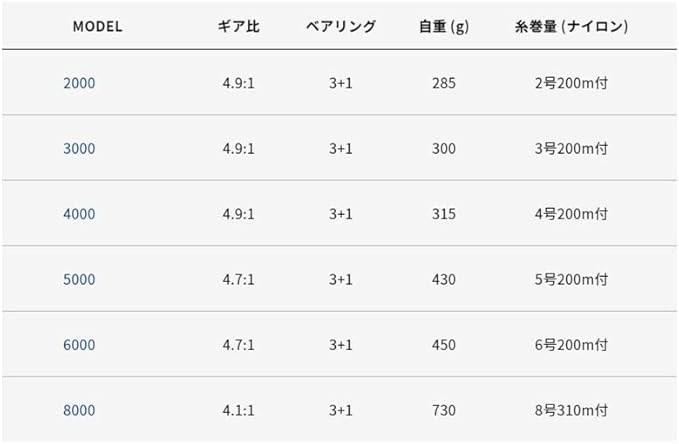
Task: Select the 315 weight cell
Action: coord(444,214)
